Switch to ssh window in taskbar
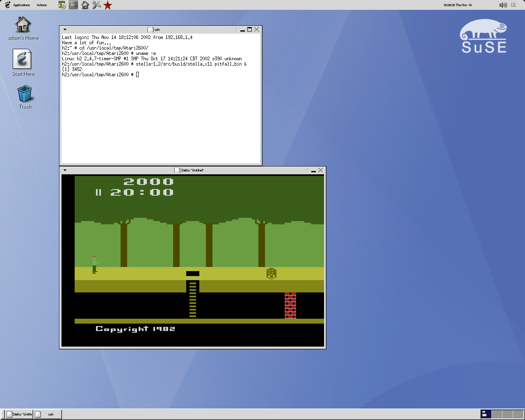 [x=48, y=414]
